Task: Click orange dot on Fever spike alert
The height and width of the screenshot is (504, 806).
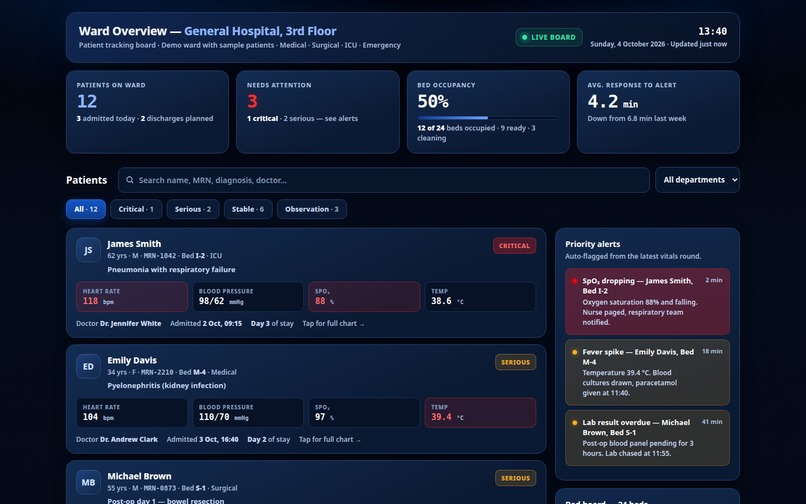Action: click(575, 352)
